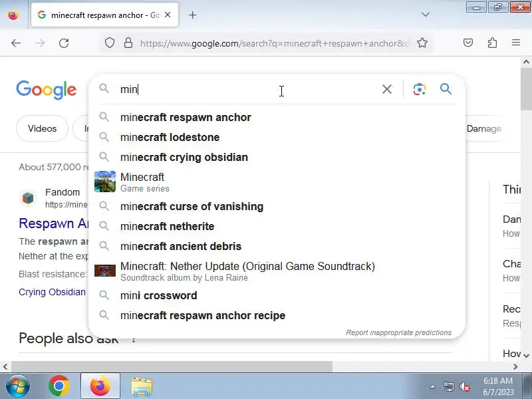Click the horizontal scrollbar left arrow

5,367
